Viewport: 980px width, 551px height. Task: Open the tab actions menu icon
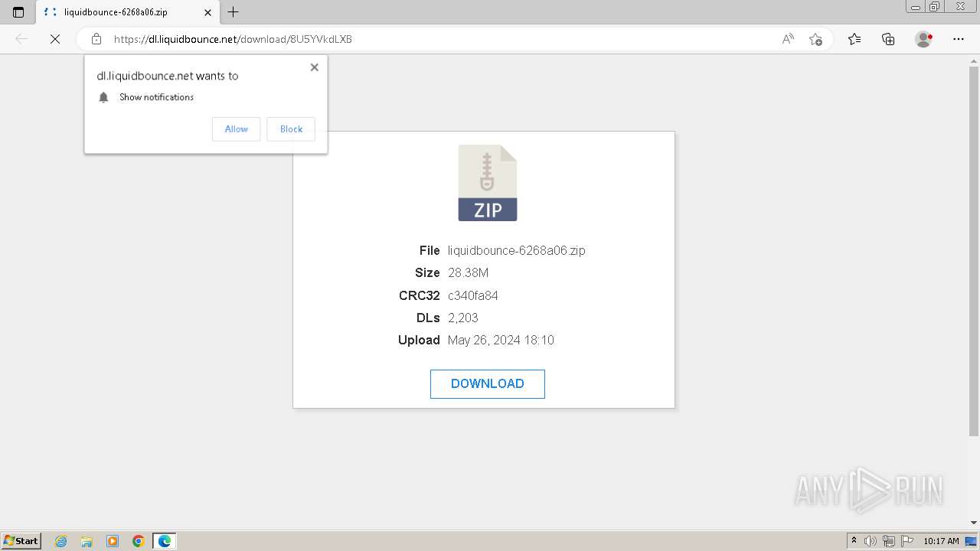point(18,12)
